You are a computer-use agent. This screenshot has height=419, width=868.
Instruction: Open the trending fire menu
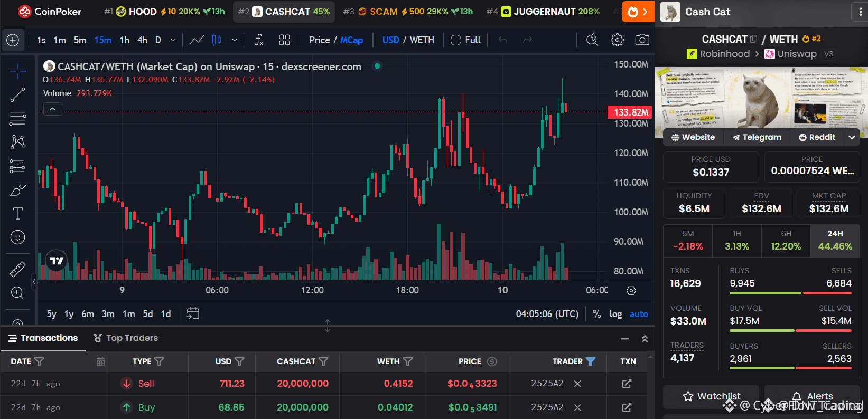[638, 12]
